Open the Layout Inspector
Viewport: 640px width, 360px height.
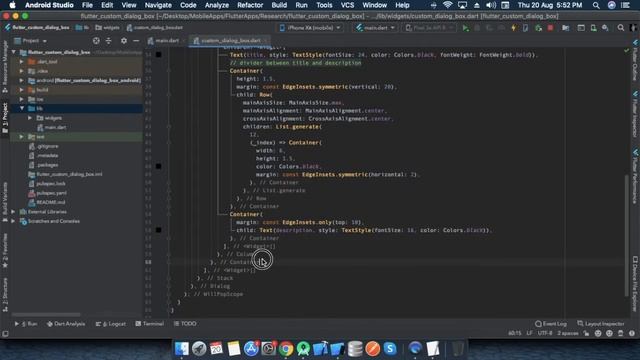coord(600,324)
